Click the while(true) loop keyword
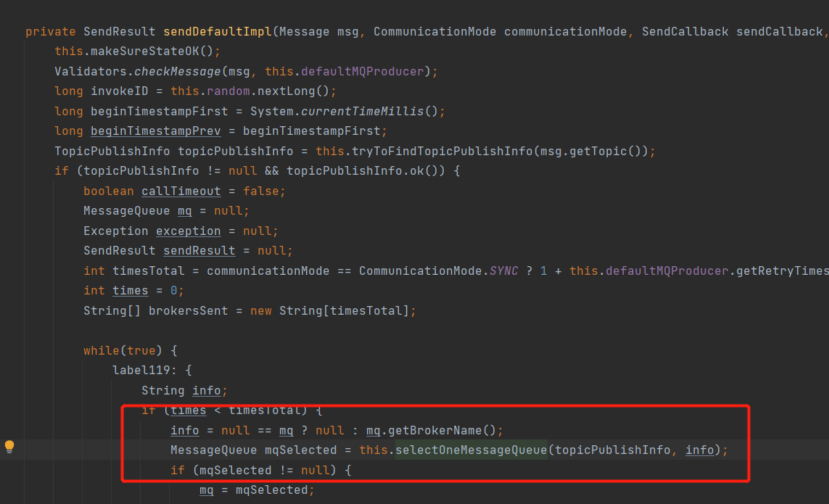This screenshot has width=829, height=504. pyautogui.click(x=102, y=351)
